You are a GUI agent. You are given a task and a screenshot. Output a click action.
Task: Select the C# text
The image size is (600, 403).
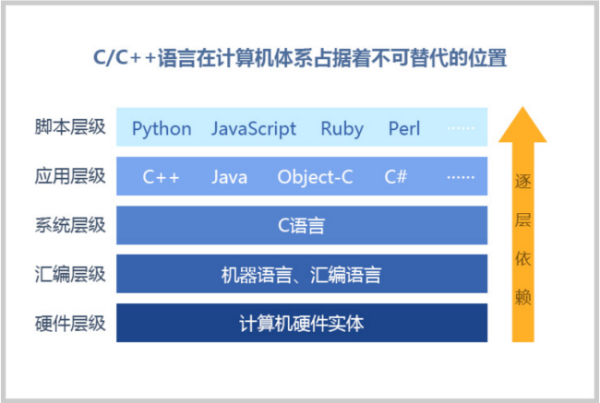point(395,177)
